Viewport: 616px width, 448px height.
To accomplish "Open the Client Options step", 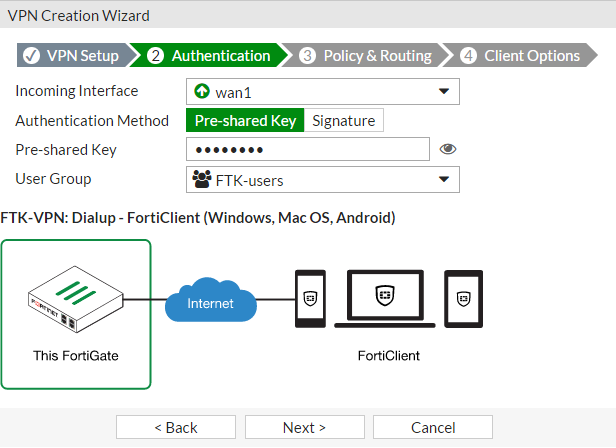I will 520,55.
